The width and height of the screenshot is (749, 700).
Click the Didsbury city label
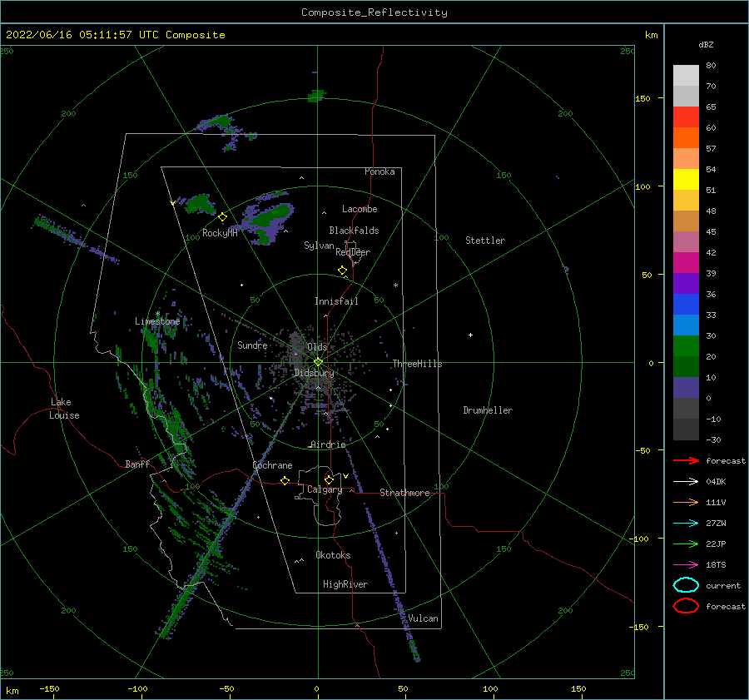(x=314, y=373)
